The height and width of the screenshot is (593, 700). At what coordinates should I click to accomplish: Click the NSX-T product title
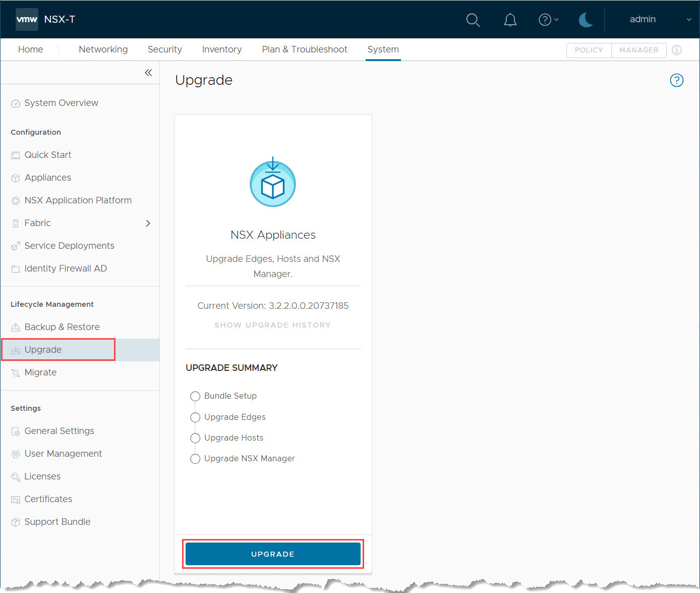click(60, 19)
